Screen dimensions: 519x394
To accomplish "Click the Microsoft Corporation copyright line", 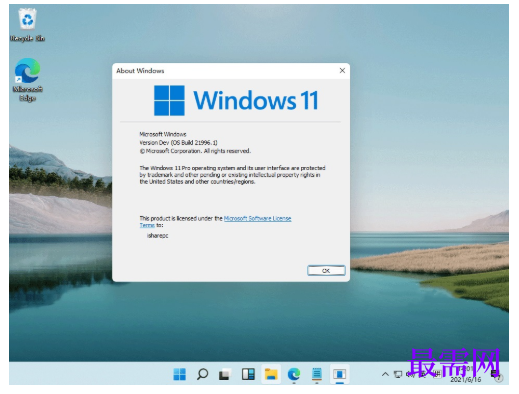I will (195, 151).
